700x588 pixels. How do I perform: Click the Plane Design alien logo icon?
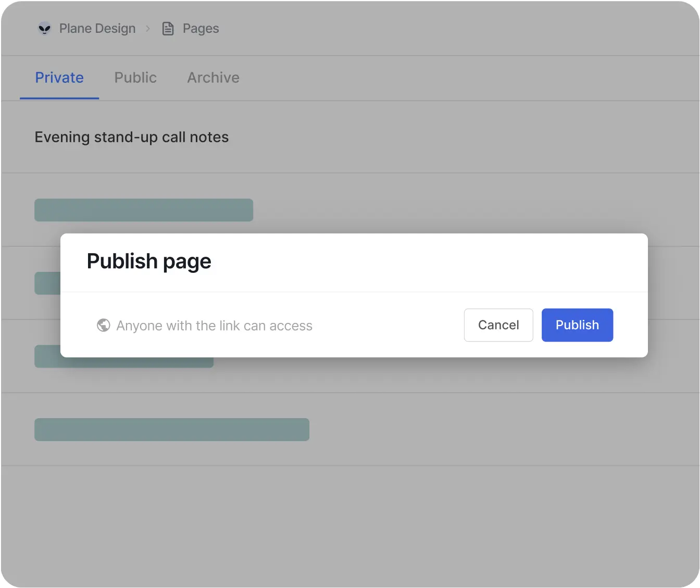[x=45, y=29]
